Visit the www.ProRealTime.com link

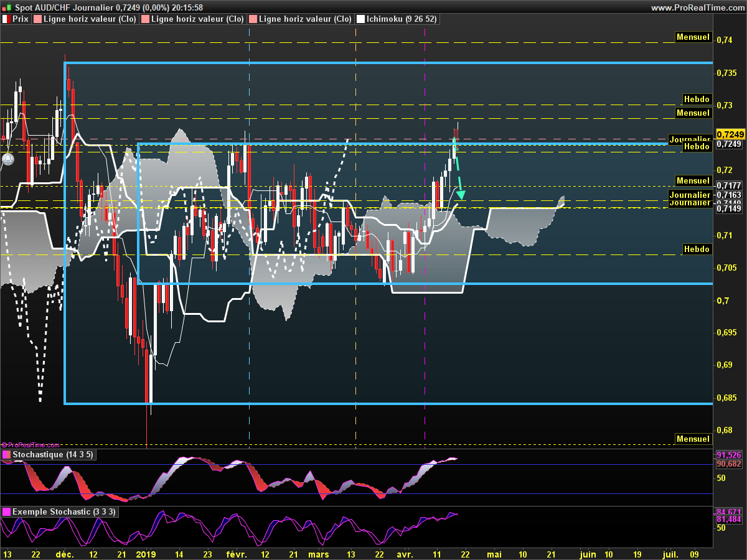[x=697, y=7]
